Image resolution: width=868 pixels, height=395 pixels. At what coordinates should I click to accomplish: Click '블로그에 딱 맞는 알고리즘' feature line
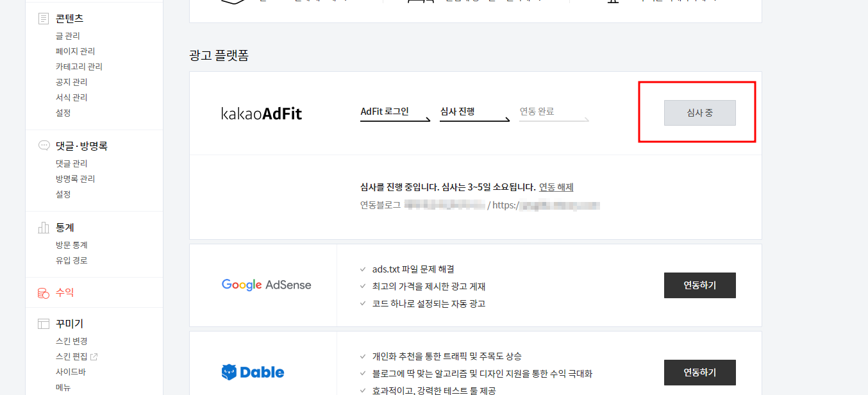coord(483,374)
